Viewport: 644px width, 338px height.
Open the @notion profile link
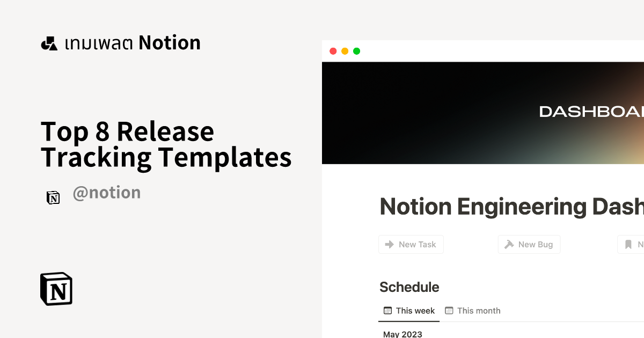tap(107, 192)
